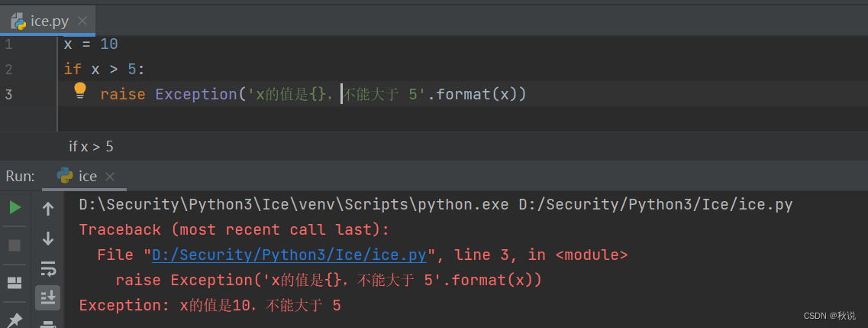Click 'line 3, in <module>' console text
This screenshot has height=328, width=868.
(540, 255)
